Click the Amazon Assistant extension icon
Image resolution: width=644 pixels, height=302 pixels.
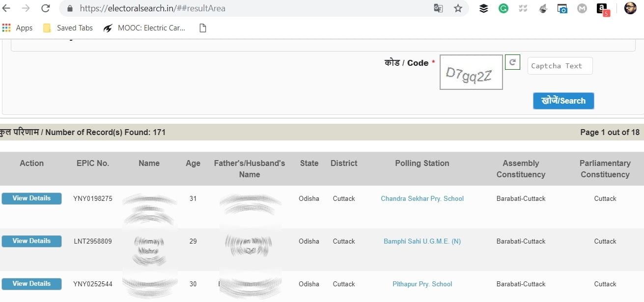[602, 9]
